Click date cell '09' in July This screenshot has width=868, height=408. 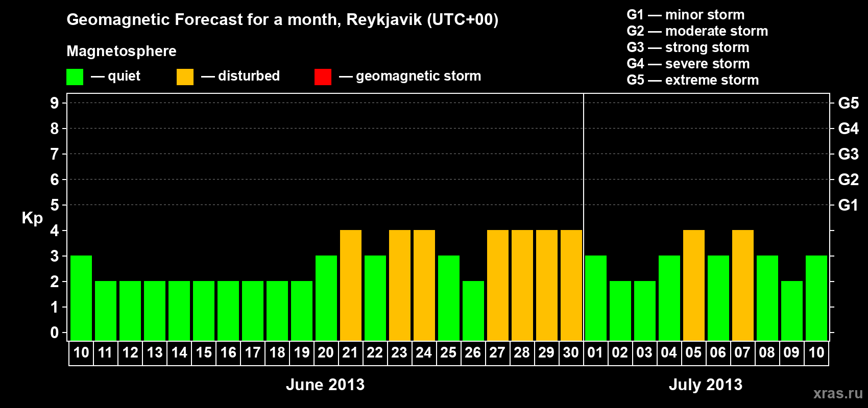(x=792, y=353)
